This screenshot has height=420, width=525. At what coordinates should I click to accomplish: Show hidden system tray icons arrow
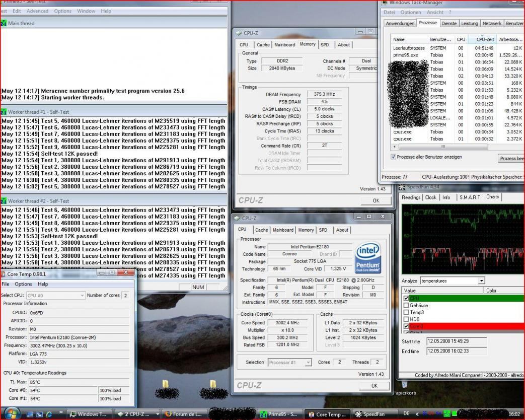point(417,414)
